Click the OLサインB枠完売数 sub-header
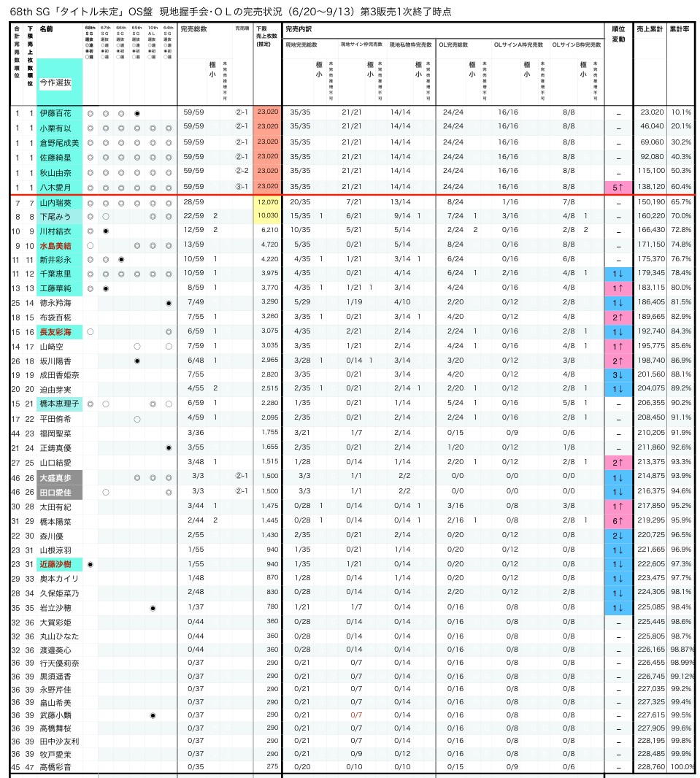Screen dimensions: 700x778 click(x=577, y=45)
